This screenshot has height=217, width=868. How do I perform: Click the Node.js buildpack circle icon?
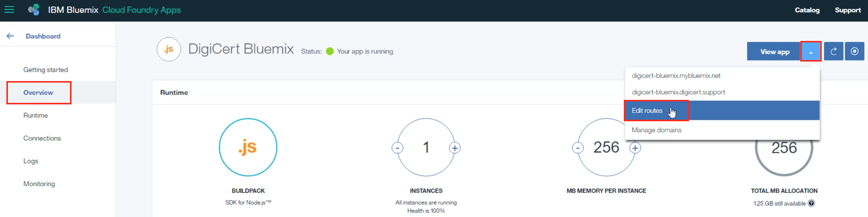point(248,147)
